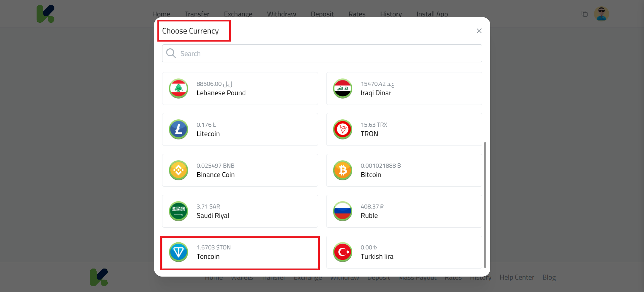Open the user profile avatar
The height and width of the screenshot is (292, 644).
(x=601, y=14)
